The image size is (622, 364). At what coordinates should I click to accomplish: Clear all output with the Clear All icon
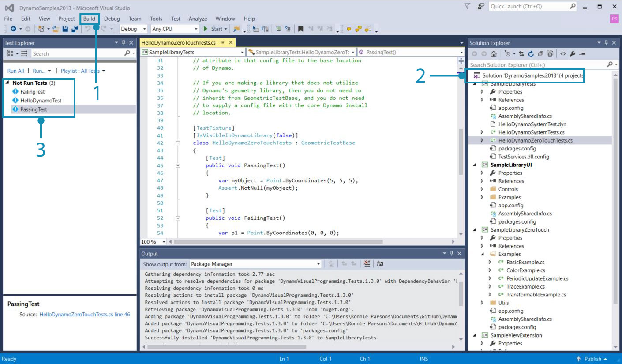coord(367,264)
